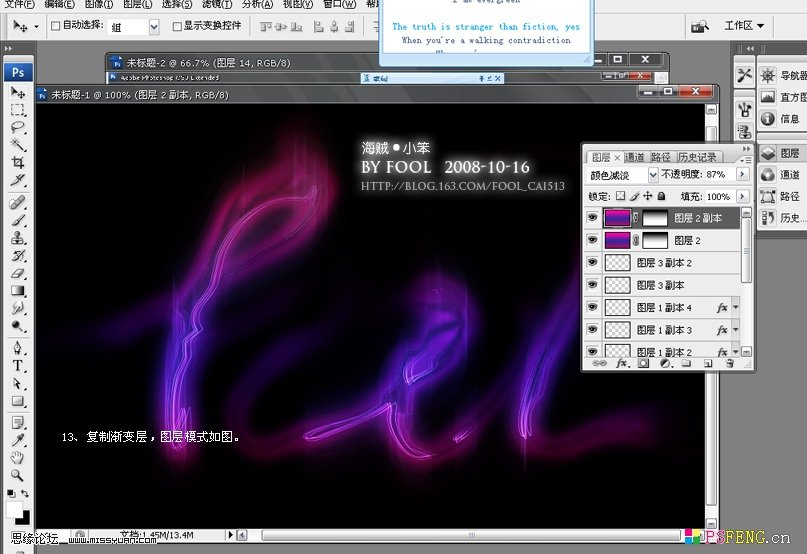Select the Magic Wand tool
Screen dimensions: 807x554
[x=17, y=145]
